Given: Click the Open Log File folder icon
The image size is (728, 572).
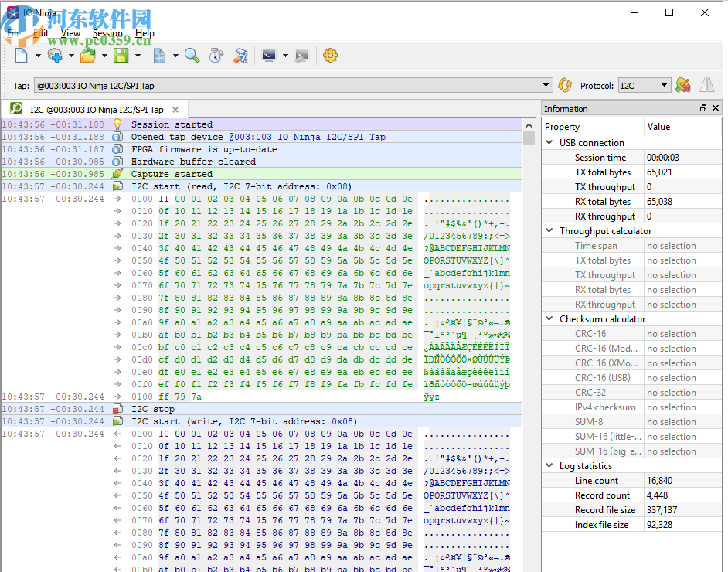Looking at the screenshot, I should (x=87, y=55).
